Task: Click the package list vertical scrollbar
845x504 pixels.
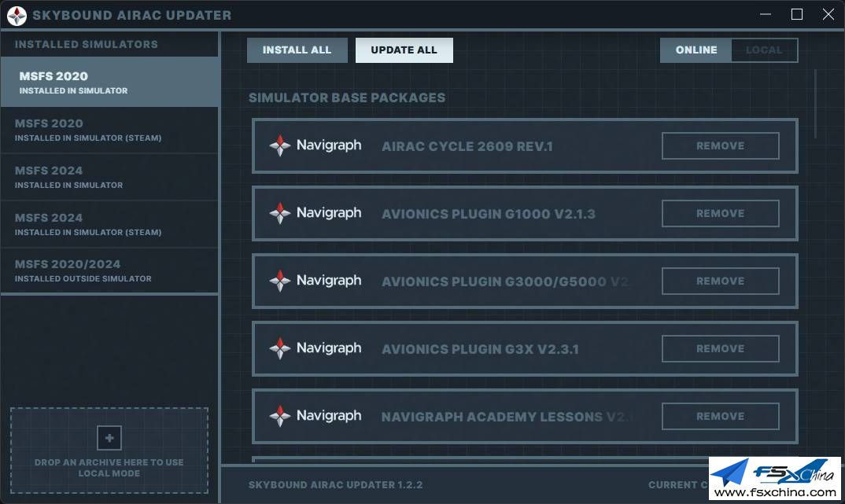Action: (815, 104)
